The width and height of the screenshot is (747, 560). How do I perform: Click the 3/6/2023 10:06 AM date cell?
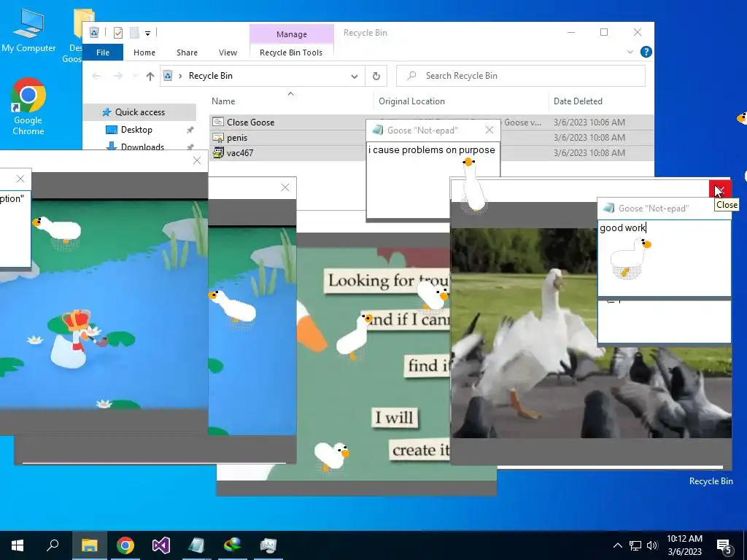589,122
